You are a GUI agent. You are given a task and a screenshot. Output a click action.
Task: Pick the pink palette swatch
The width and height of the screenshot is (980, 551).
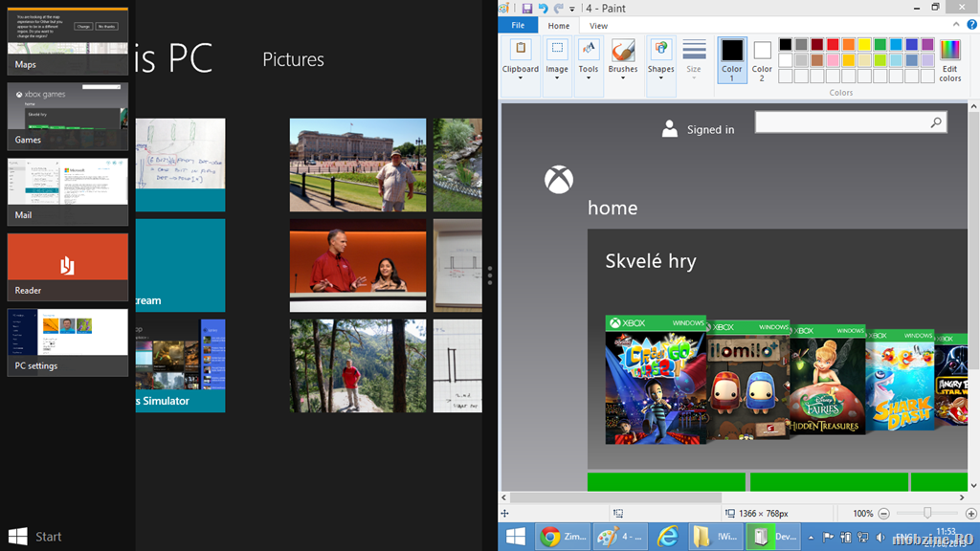coord(833,60)
